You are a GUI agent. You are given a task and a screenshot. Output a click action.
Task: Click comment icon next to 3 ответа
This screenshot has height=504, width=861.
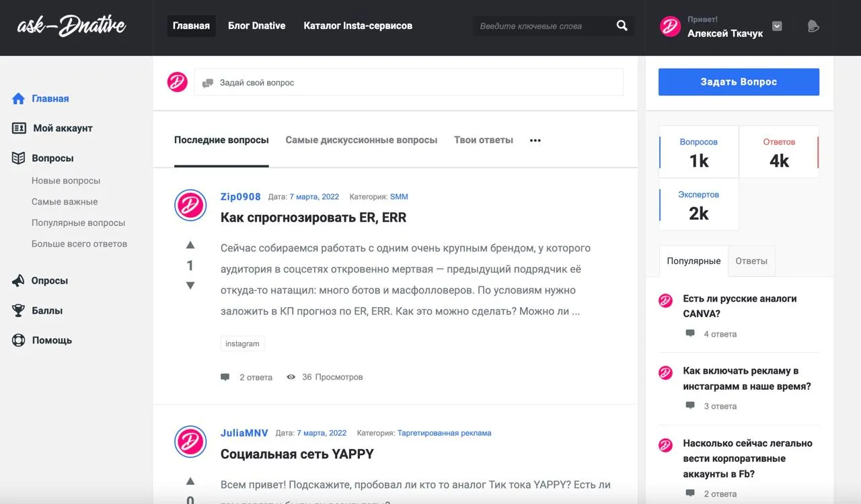(x=690, y=405)
